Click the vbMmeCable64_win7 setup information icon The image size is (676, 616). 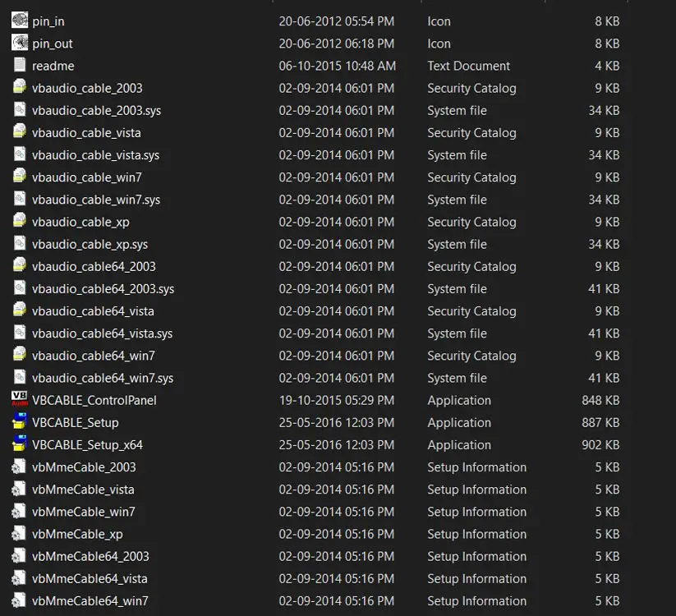click(19, 600)
